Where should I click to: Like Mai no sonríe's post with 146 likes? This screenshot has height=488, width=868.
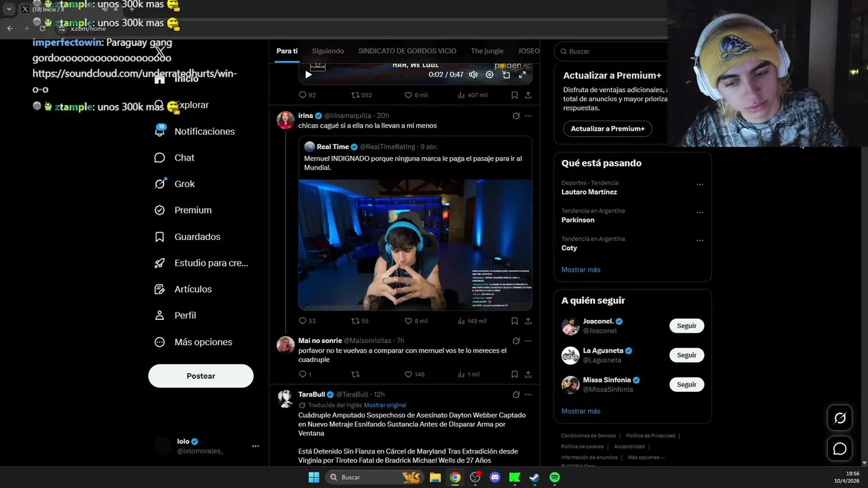414,374
